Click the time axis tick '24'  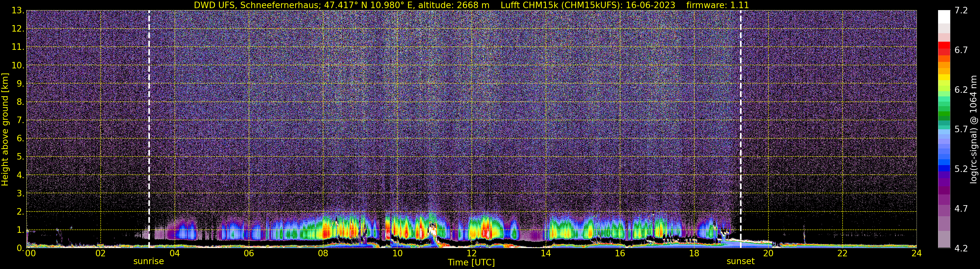tap(917, 253)
